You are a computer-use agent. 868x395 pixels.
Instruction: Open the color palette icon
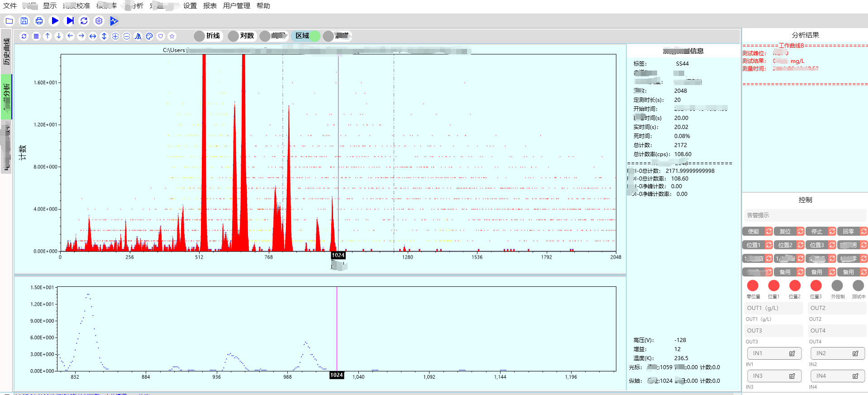(149, 36)
